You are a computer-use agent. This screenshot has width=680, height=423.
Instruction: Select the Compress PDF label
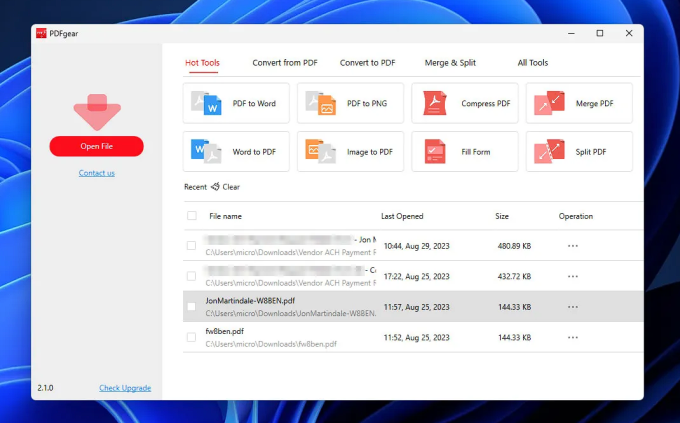[x=486, y=104]
